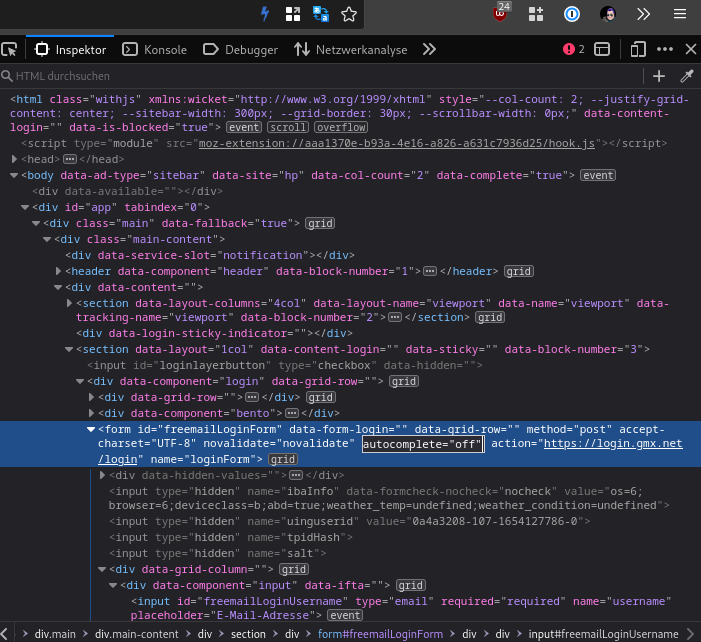Activate the element picker tool

9,49
